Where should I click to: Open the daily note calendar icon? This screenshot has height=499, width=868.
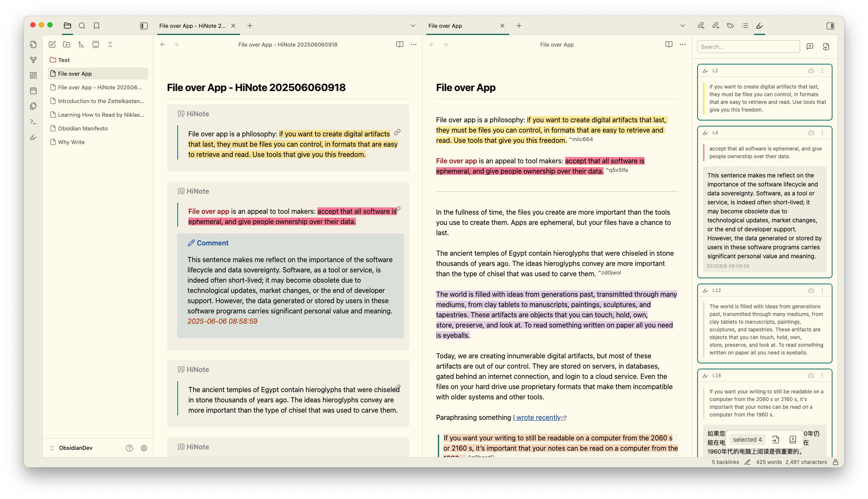pyautogui.click(x=33, y=91)
